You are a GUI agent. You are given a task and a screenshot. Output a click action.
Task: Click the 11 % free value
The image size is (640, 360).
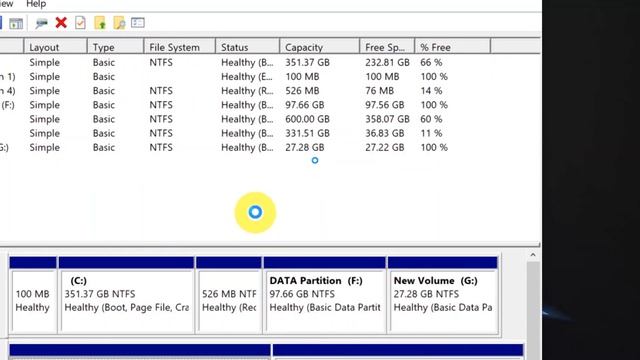pos(431,133)
